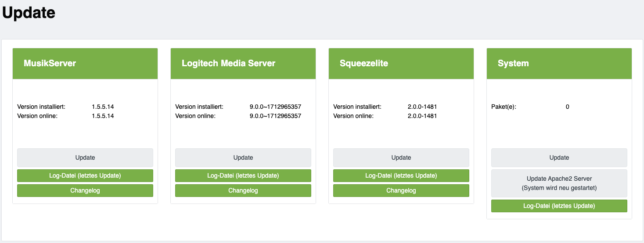Start the Squeezelite Update
The width and height of the screenshot is (644, 243).
(x=401, y=157)
